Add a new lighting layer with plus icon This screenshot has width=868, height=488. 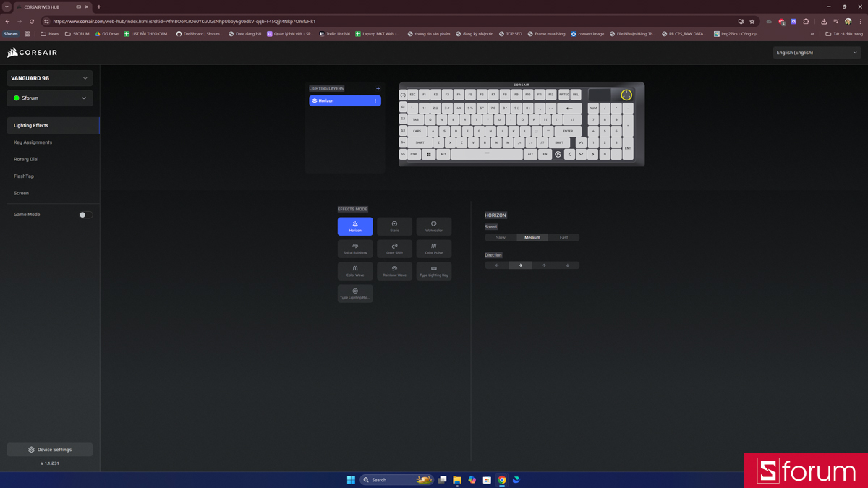[x=378, y=89]
